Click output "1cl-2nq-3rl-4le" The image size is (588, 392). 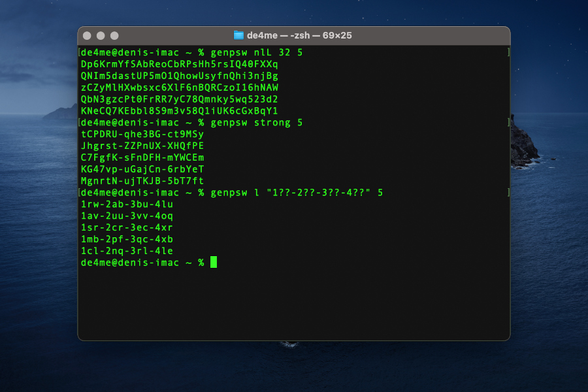(x=127, y=251)
